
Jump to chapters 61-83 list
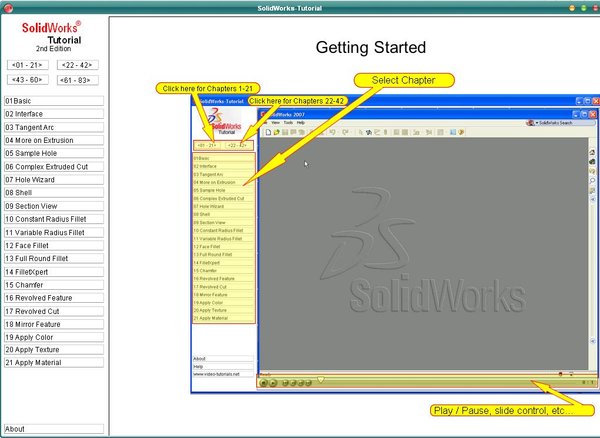(77, 79)
